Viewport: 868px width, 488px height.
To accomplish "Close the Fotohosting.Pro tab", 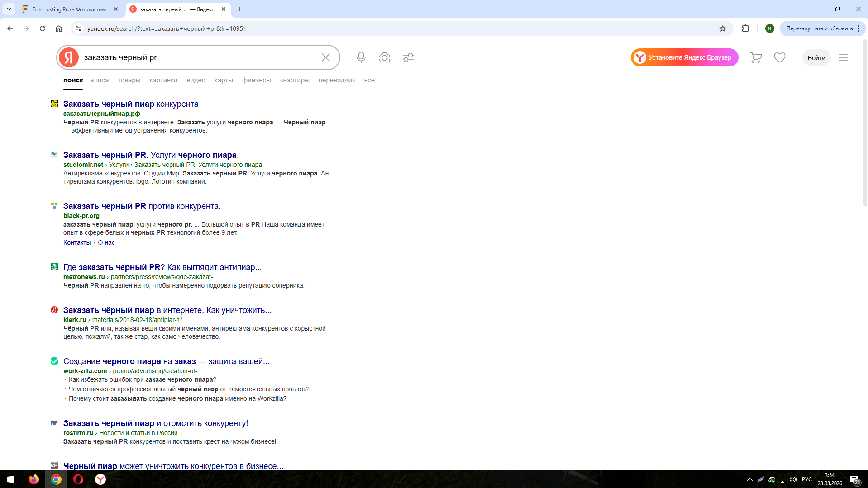I will tap(116, 9).
